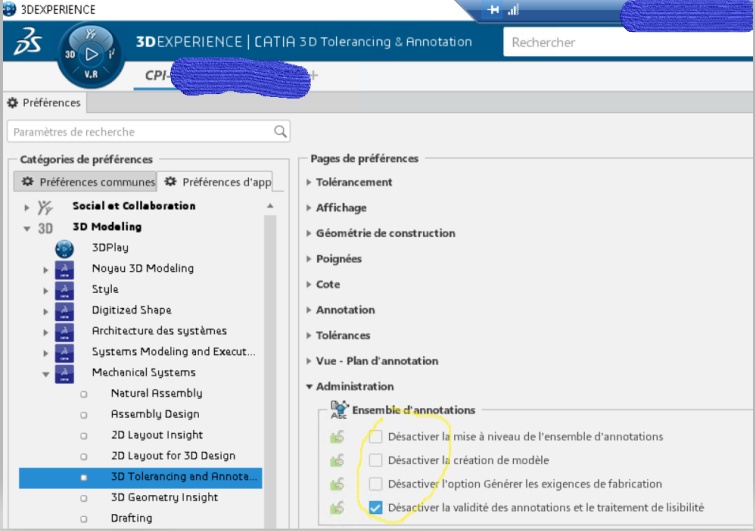Click lock icon beside Désactiver la mise à niveau
The image size is (755, 531).
tap(337, 437)
